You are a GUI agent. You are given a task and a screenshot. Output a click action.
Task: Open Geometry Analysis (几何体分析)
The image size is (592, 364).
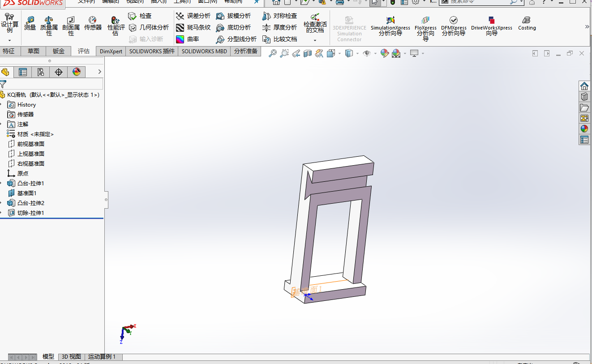click(148, 28)
